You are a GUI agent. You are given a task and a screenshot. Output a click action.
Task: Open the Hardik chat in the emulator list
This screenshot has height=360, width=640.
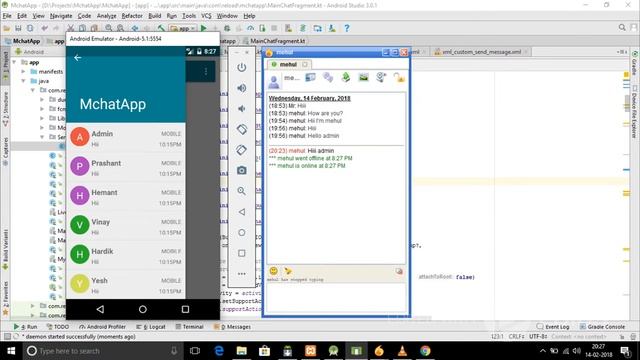(126, 255)
